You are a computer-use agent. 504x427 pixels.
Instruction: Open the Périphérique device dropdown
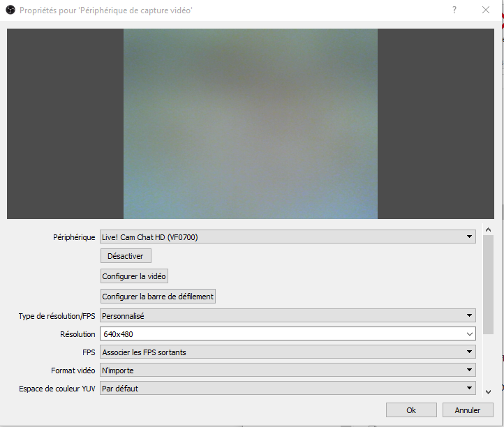[x=288, y=237]
